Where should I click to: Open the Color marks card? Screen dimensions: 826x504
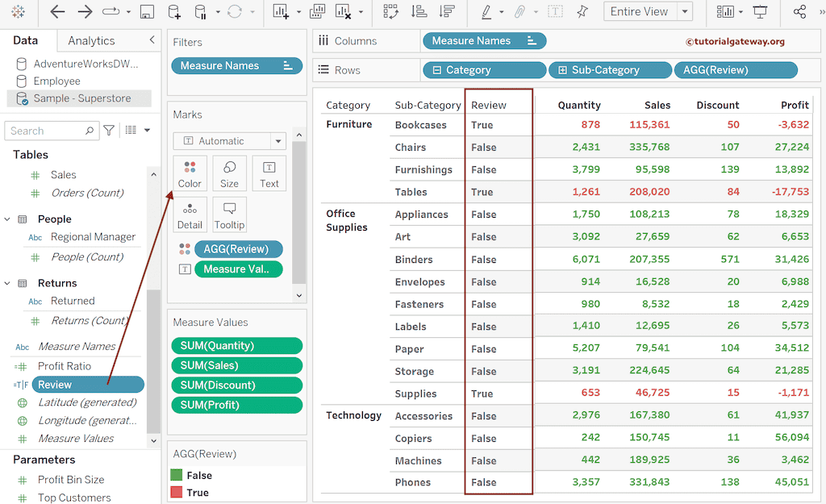point(190,173)
